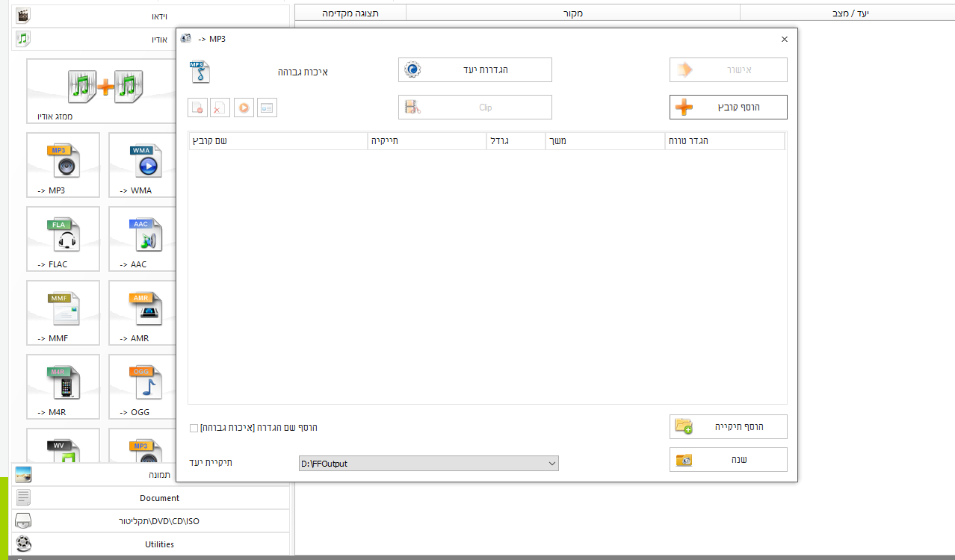Viewport: 955px width, 560px height.
Task: Collapse the אודיו category
Action: click(x=150, y=39)
